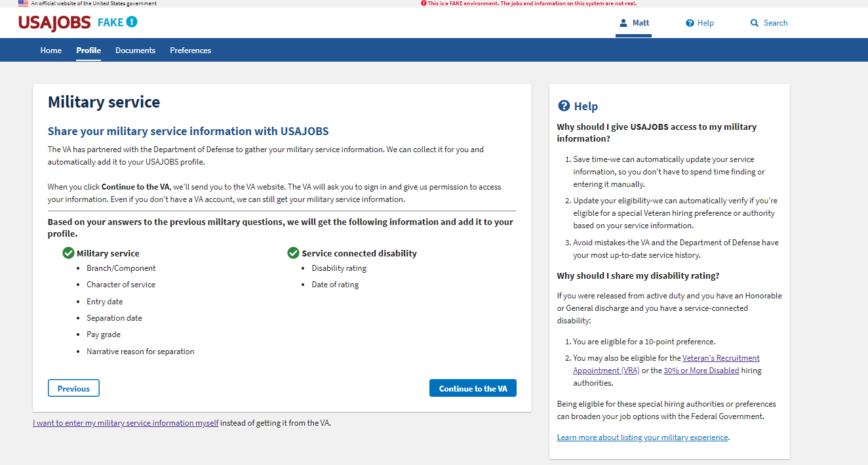Click the 'Date of rating' list item
Screen dimensions: 868x465
coord(335,285)
